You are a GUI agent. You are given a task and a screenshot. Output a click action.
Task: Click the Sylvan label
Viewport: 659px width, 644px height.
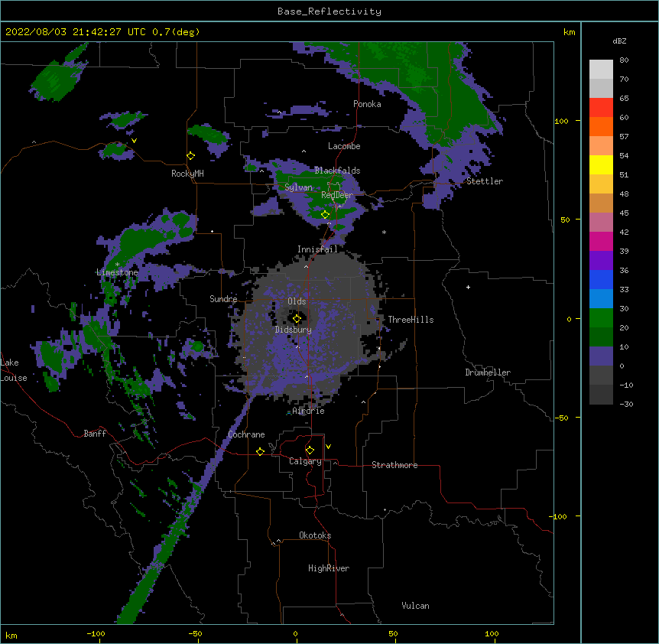coord(298,187)
